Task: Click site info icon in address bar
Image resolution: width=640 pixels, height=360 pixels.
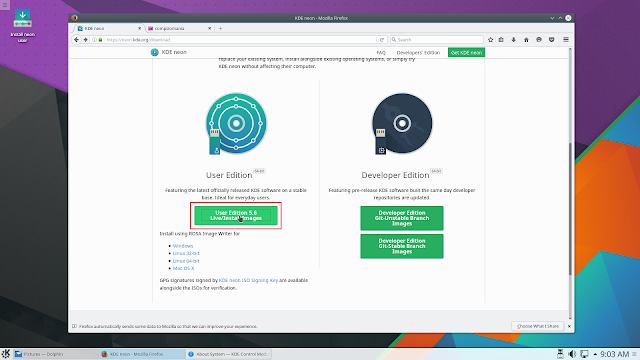Action: tap(94, 40)
